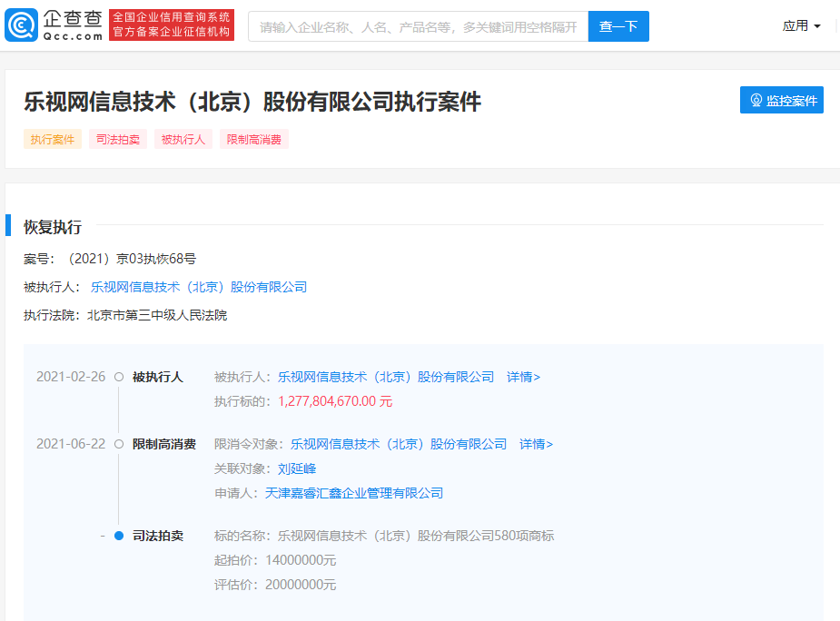Viewport: 840px width, 621px height.
Task: Click the search input field
Action: click(x=418, y=26)
